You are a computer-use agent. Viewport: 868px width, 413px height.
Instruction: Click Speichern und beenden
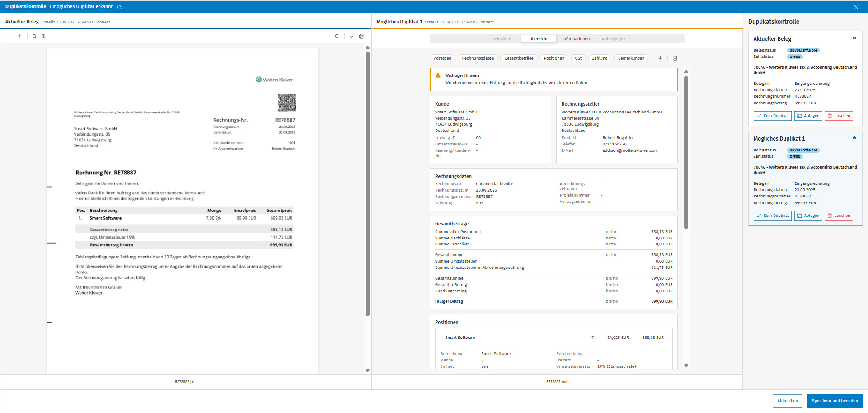[835, 401]
